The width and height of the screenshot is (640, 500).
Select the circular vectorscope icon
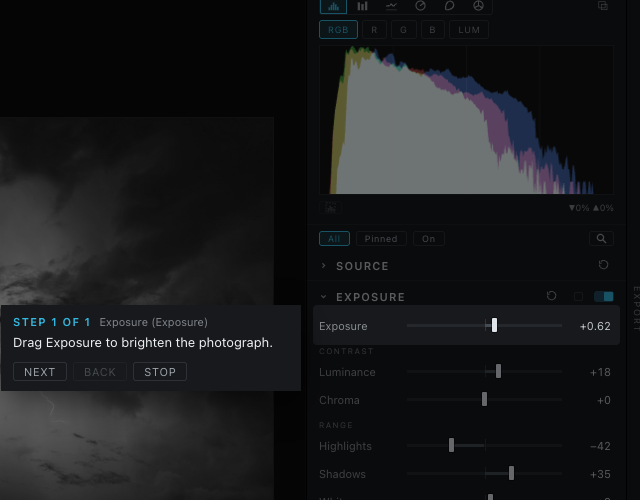coord(420,6)
